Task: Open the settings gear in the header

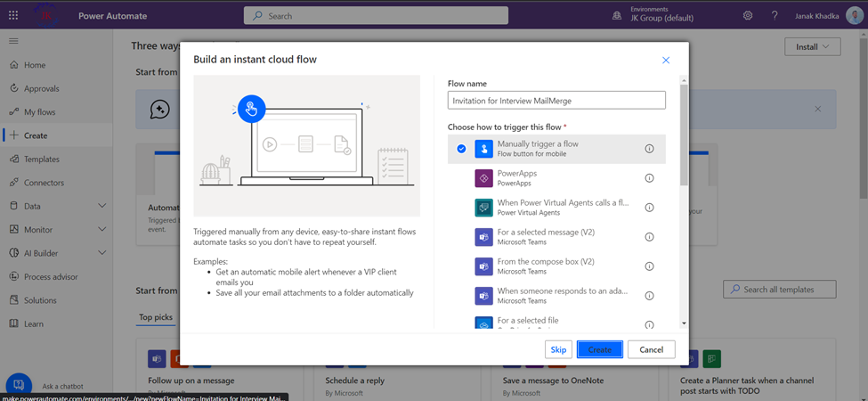Action: (x=748, y=15)
